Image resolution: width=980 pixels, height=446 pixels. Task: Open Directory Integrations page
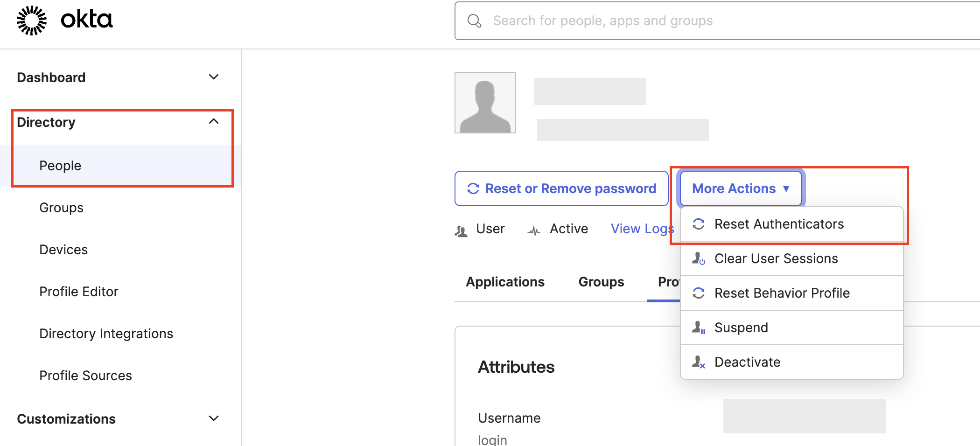coord(106,334)
